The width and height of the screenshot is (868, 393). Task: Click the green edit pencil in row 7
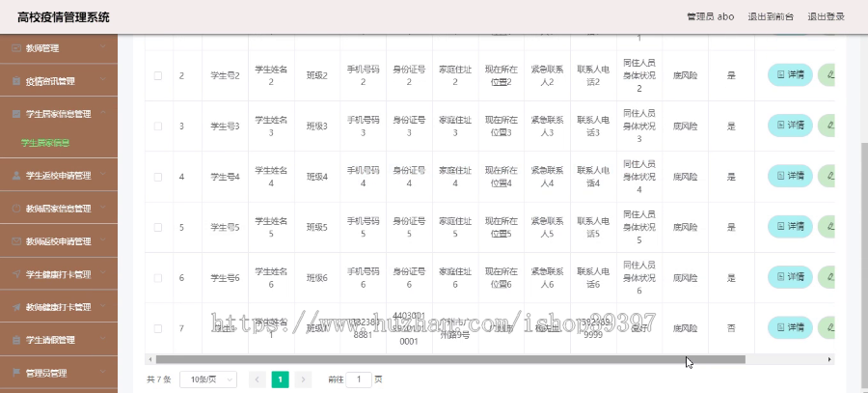click(830, 327)
